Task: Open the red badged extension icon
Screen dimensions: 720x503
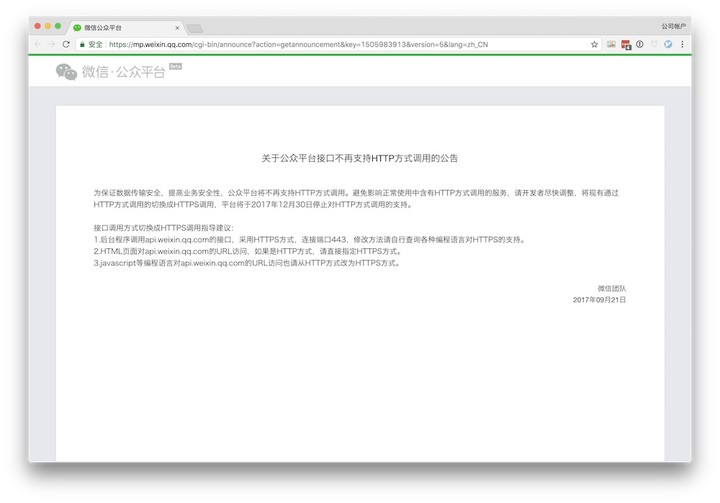Action: pyautogui.click(x=626, y=45)
